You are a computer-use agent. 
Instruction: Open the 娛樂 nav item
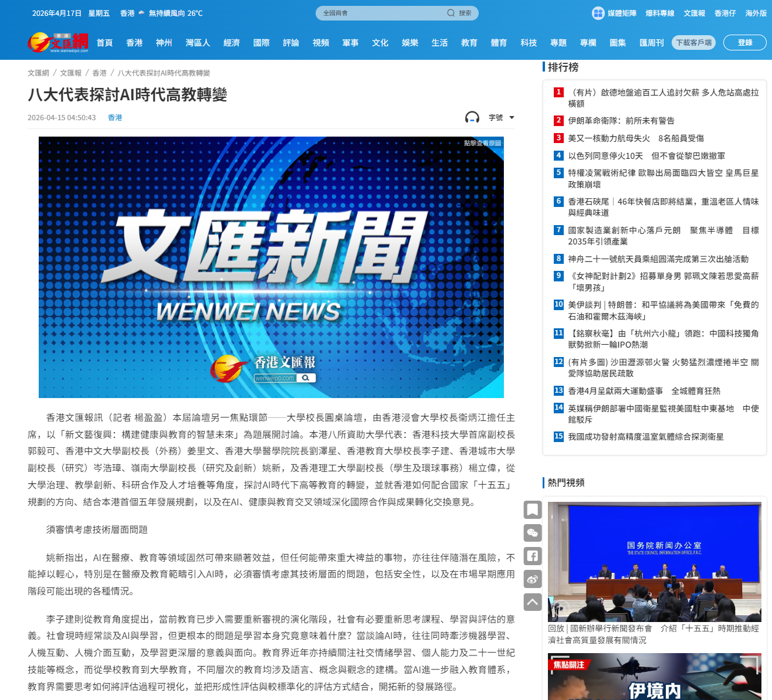(x=410, y=43)
